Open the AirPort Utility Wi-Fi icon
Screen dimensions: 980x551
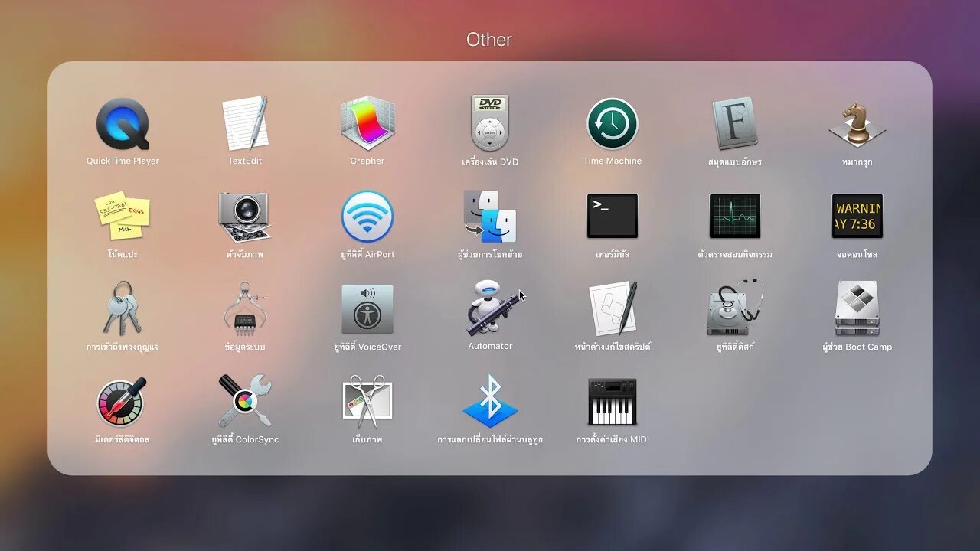coord(367,217)
